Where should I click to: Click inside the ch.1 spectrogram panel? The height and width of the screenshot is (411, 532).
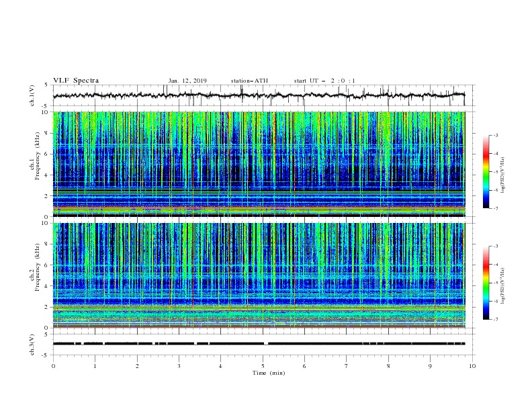point(259,164)
